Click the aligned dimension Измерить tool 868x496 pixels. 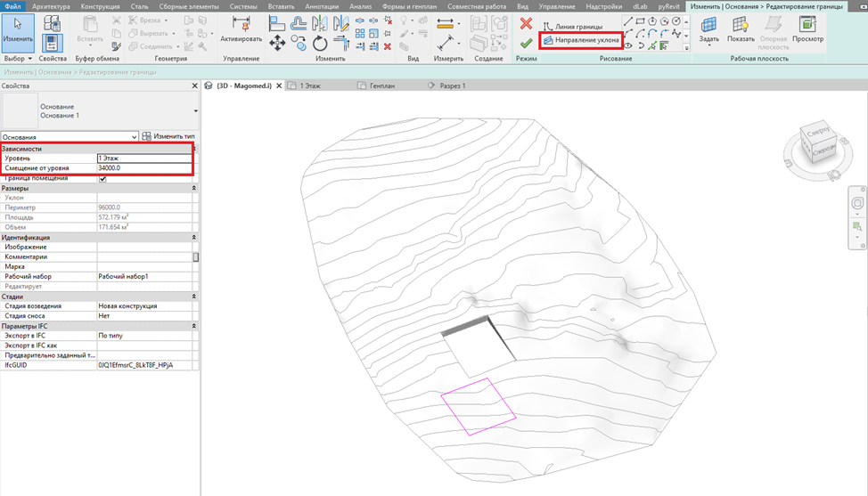point(445,43)
